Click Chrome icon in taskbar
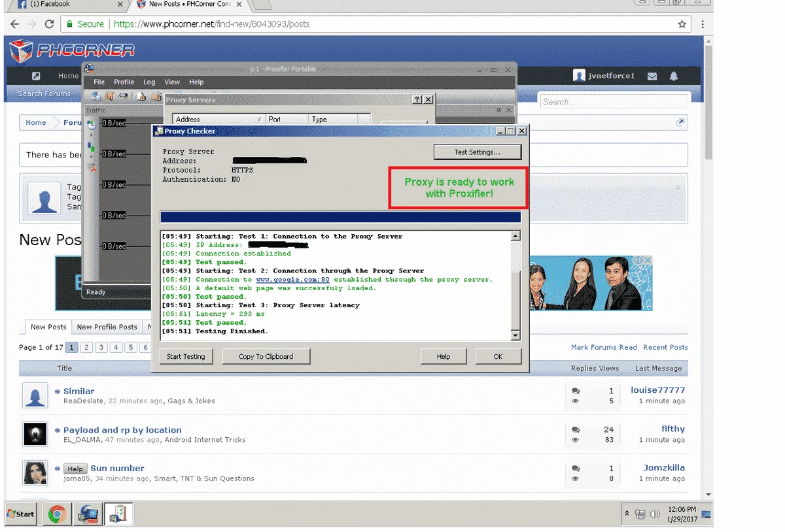The height and width of the screenshot is (532, 785). (57, 514)
